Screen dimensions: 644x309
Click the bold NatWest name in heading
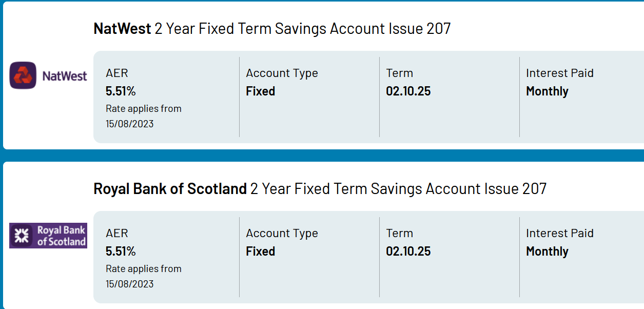[x=122, y=28]
